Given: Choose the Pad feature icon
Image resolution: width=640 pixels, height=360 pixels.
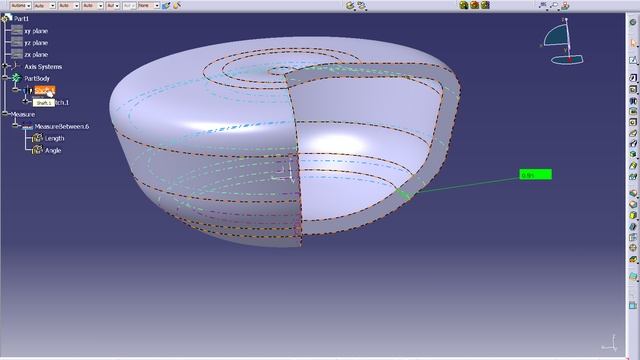Looking at the screenshot, I should point(633,78).
